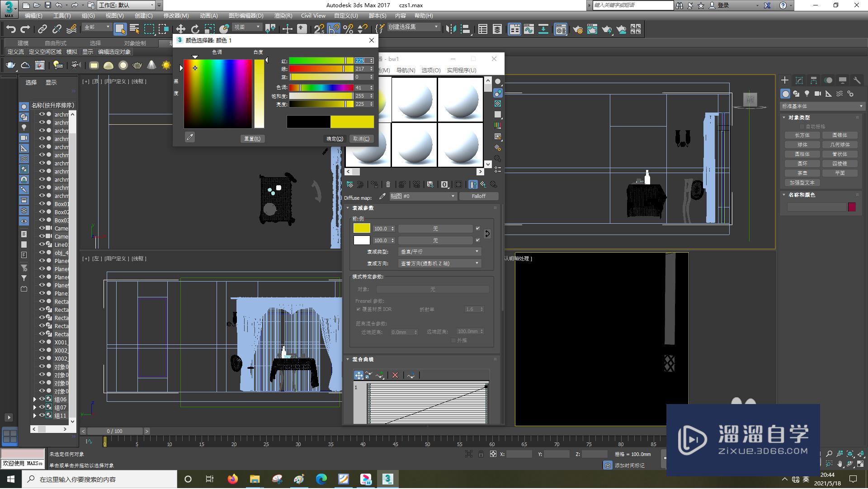
Task: Click Windows Start button
Action: (11, 479)
